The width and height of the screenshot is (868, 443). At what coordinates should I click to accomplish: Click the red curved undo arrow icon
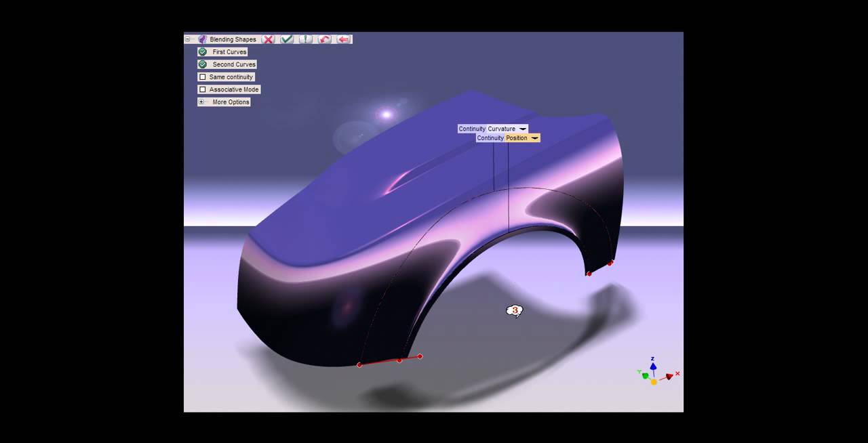point(325,39)
